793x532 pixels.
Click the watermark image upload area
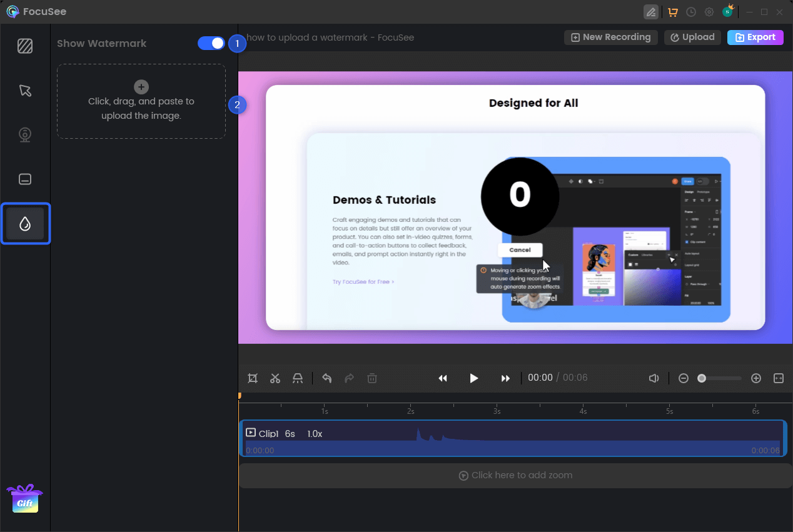141,101
